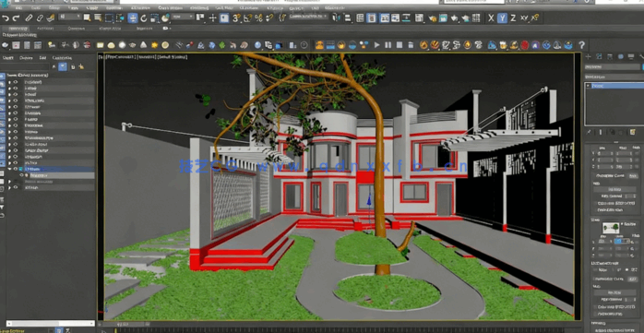Toggle Window/Crossing selection mode
The height and width of the screenshot is (333, 644).
click(120, 18)
